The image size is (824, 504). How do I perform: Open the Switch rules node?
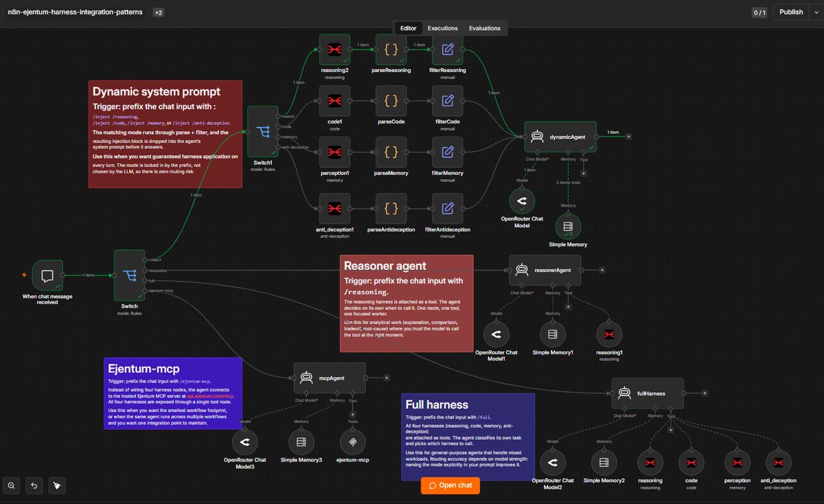point(129,275)
